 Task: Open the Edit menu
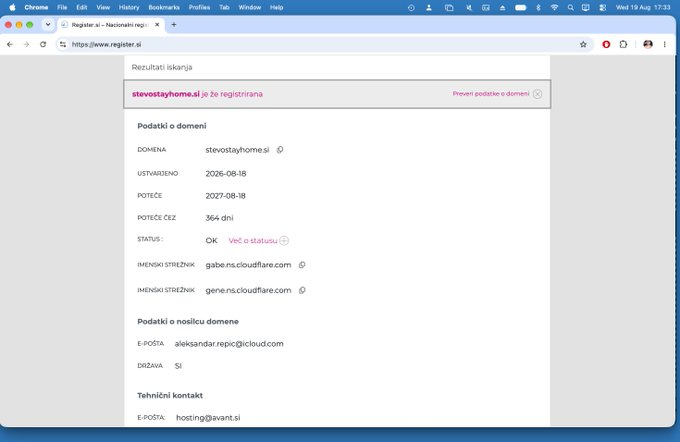(x=82, y=7)
